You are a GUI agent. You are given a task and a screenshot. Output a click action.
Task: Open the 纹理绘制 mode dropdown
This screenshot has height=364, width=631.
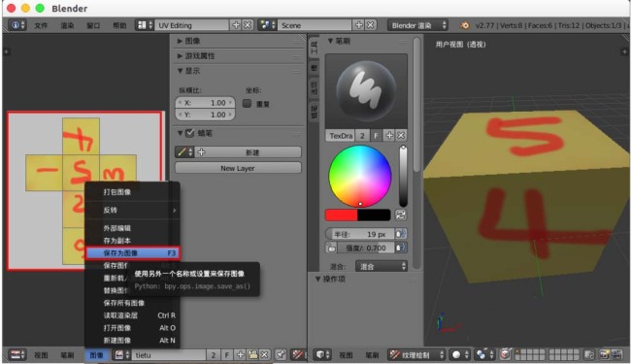click(x=416, y=354)
